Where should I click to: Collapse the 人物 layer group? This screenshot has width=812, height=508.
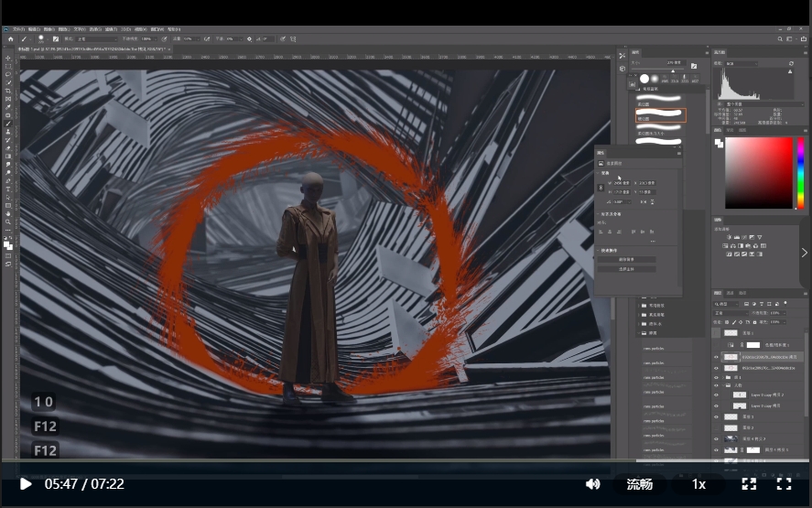[723, 385]
